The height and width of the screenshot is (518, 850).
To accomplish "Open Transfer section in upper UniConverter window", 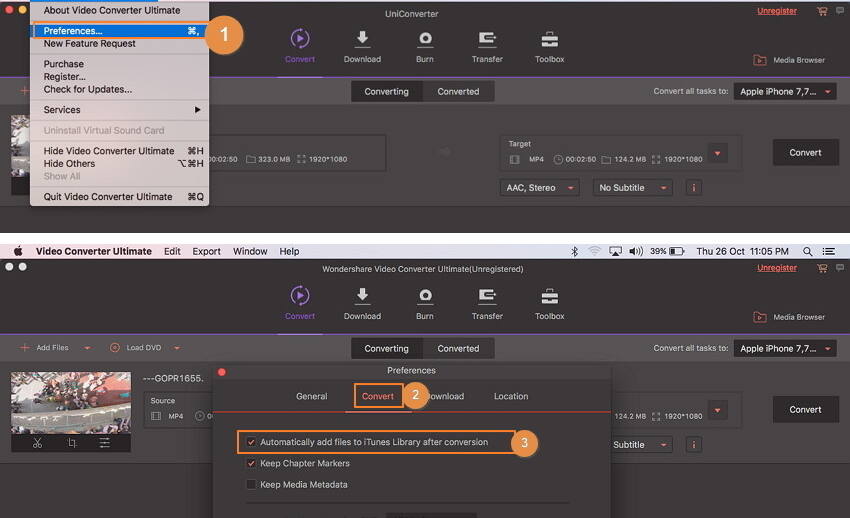I will 487,46.
